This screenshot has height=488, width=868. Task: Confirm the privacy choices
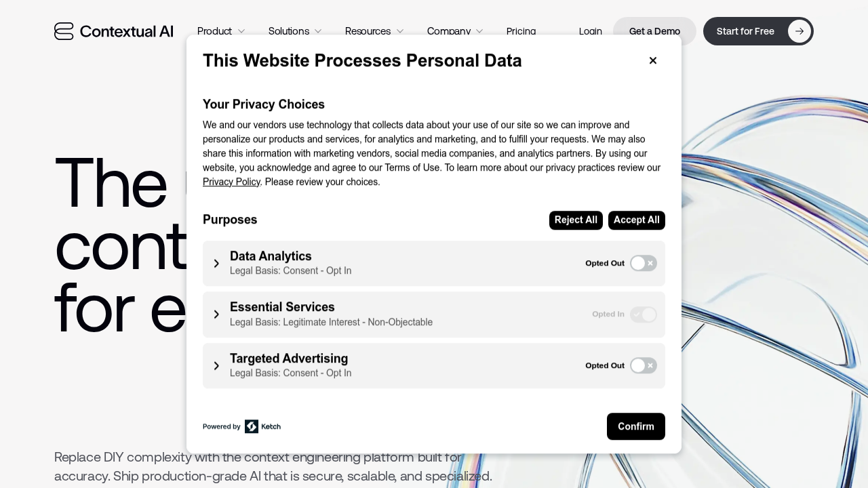coord(635,426)
